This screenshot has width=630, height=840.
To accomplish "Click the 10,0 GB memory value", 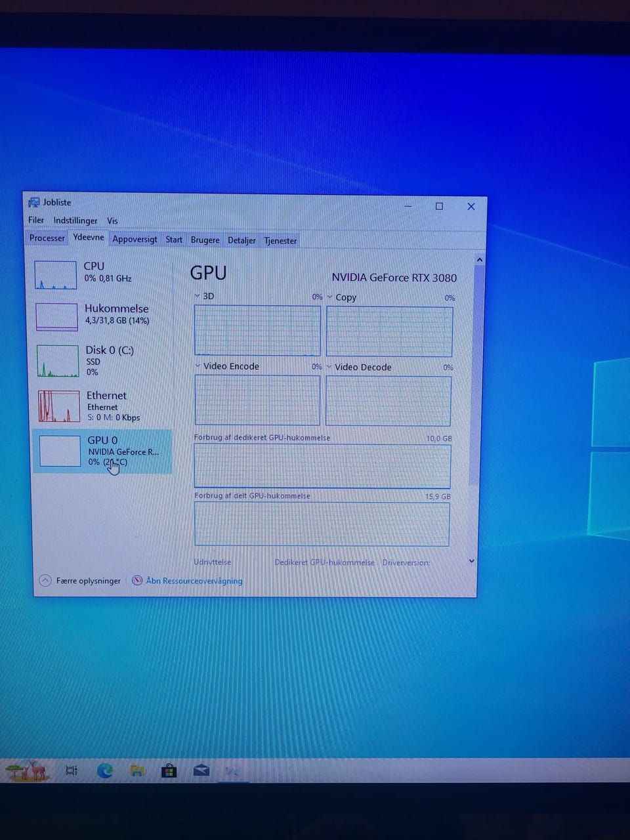I will pyautogui.click(x=439, y=438).
